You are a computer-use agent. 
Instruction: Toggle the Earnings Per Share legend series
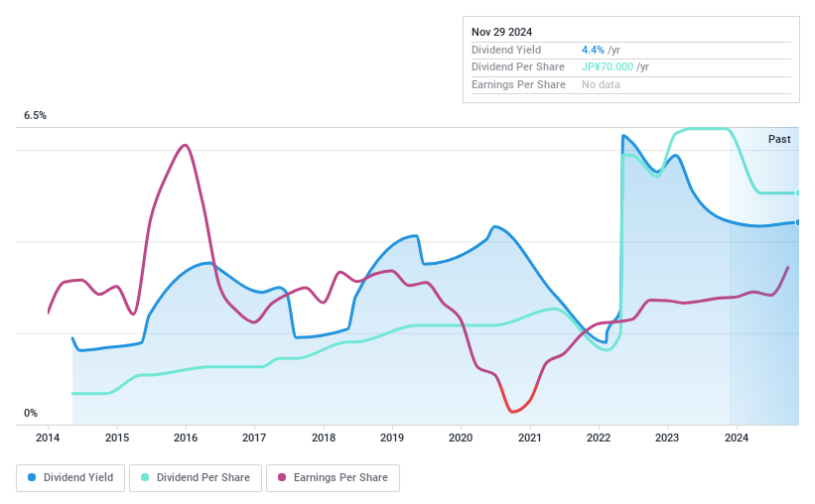point(333,477)
